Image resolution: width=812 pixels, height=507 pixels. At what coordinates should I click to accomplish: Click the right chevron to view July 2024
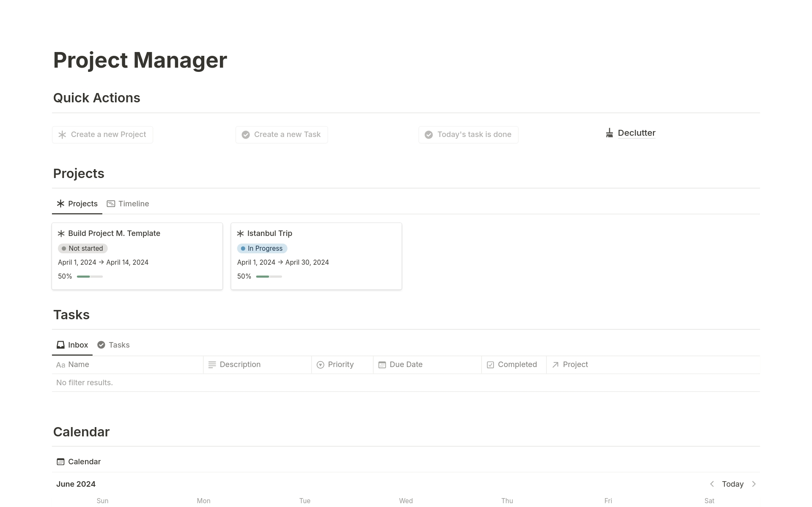[x=754, y=484]
